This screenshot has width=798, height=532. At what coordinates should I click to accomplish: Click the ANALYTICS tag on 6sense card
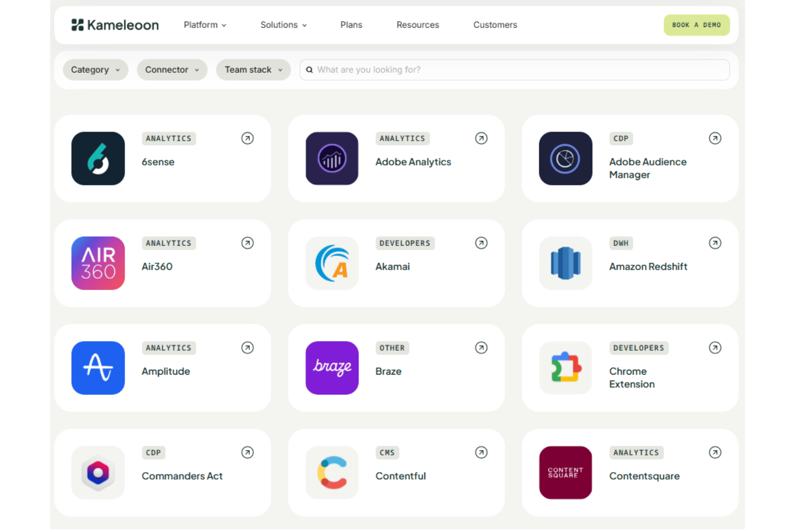169,139
